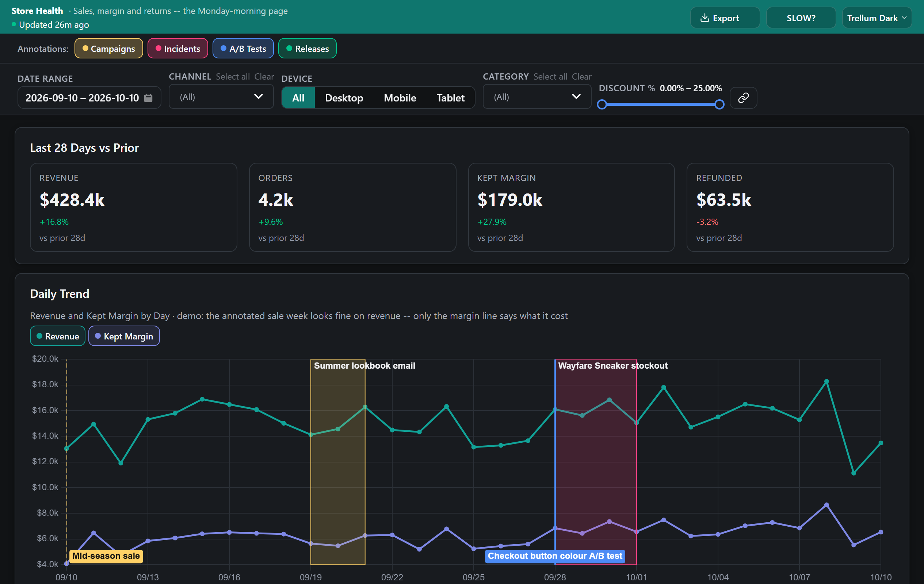Click Clear next to Channel

pos(264,77)
